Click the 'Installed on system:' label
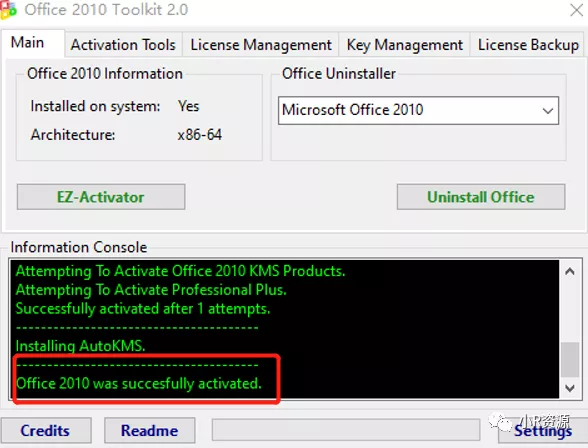This screenshot has height=448, width=588. (x=95, y=106)
